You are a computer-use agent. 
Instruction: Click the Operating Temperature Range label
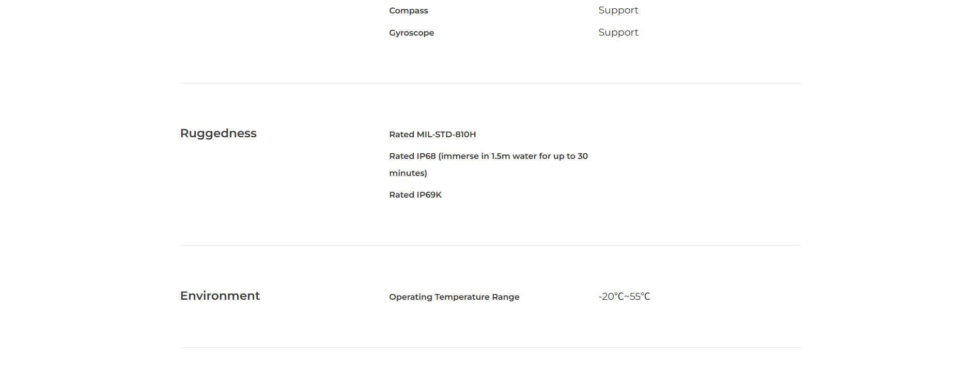click(454, 297)
